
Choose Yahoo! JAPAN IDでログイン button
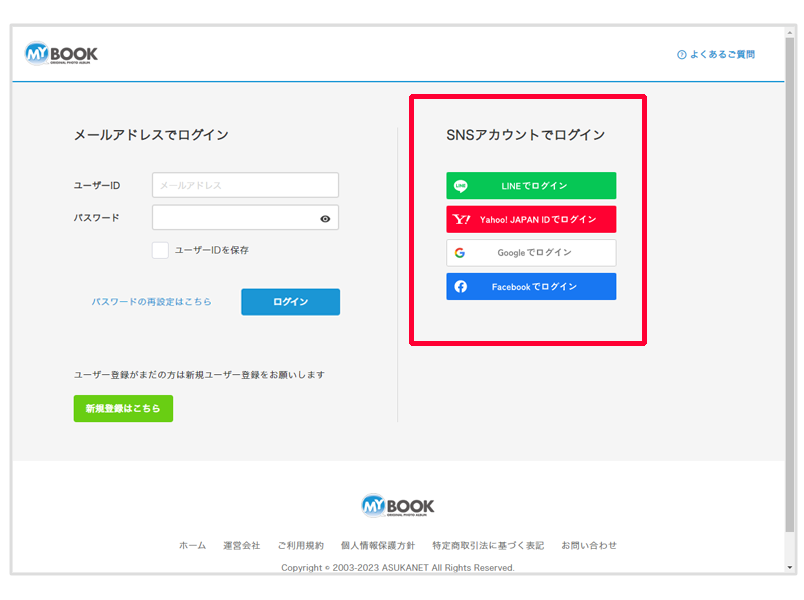(x=531, y=219)
